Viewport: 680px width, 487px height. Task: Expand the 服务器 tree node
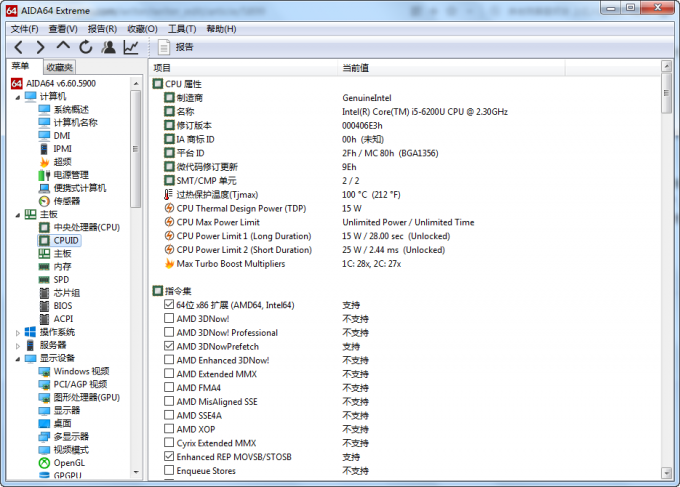tap(18, 345)
